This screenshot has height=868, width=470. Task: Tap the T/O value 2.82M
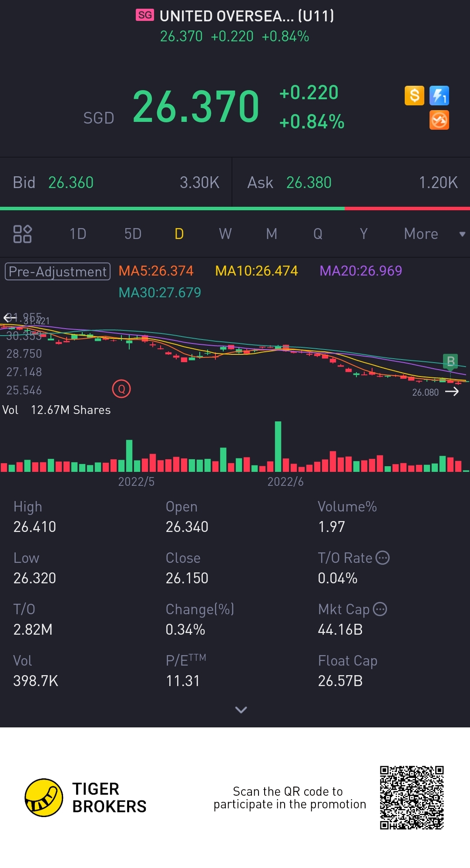(33, 629)
